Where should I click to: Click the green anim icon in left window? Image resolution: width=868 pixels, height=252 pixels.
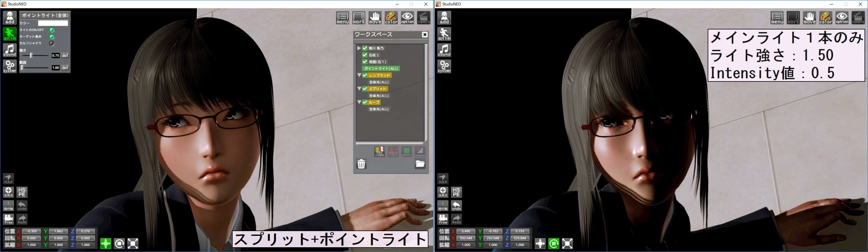[x=10, y=34]
